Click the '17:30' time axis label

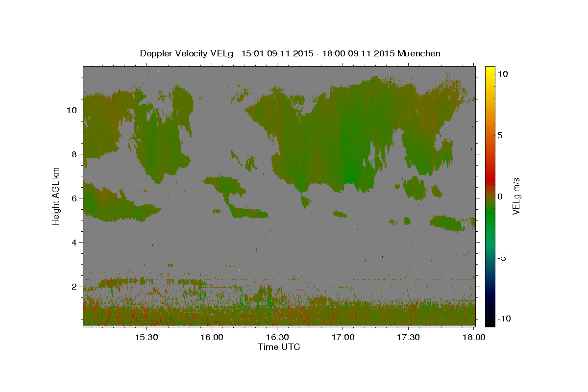coord(409,338)
